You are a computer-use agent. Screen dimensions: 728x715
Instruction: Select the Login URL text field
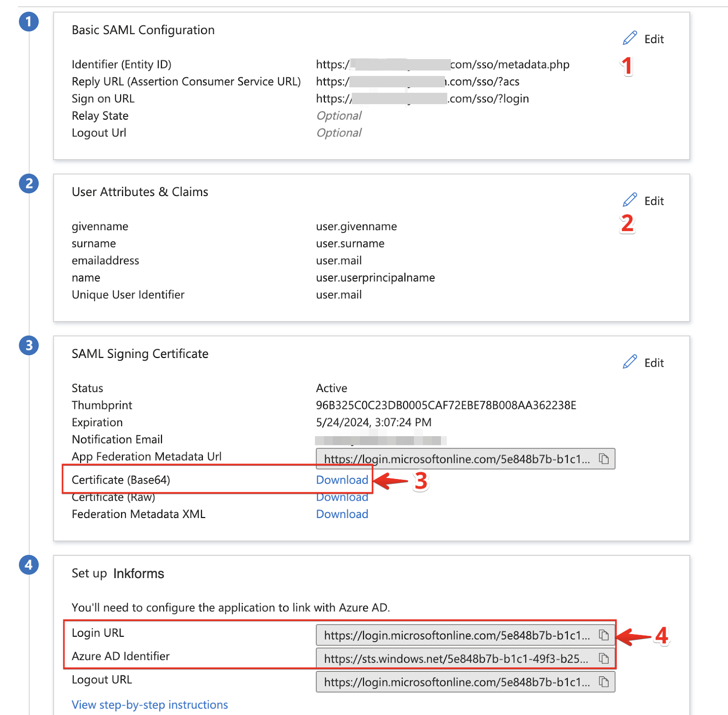(456, 635)
